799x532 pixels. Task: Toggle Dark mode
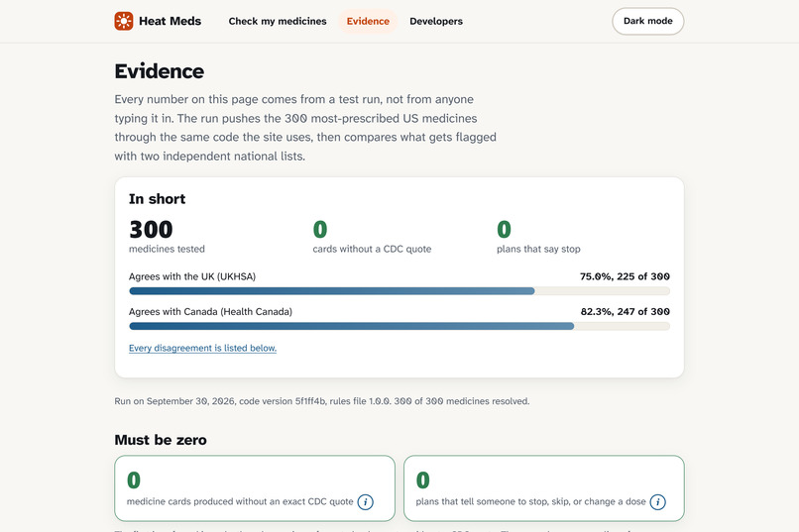point(647,21)
